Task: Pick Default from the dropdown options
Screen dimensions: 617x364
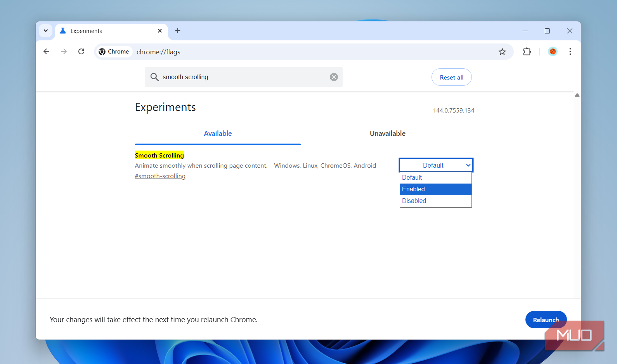Action: tap(435, 178)
